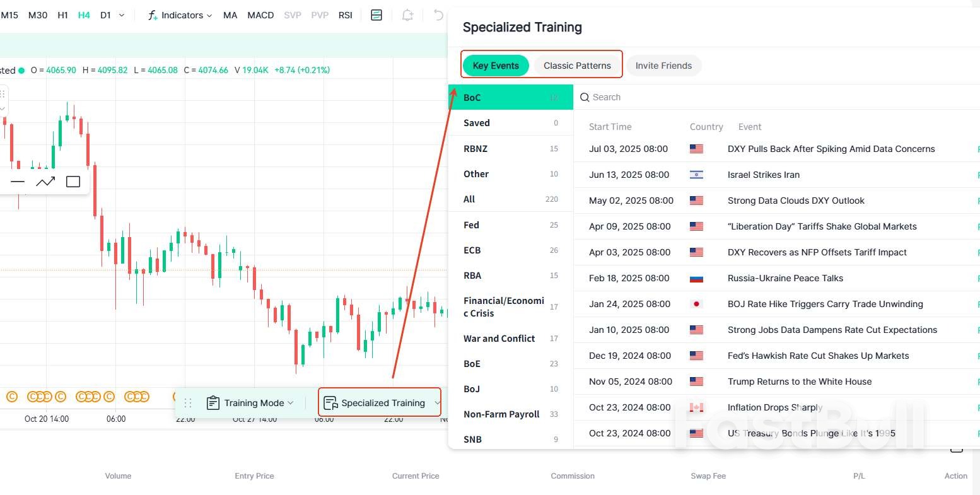Select the H1 timeframe
Image resolution: width=980 pixels, height=495 pixels.
pos(62,15)
